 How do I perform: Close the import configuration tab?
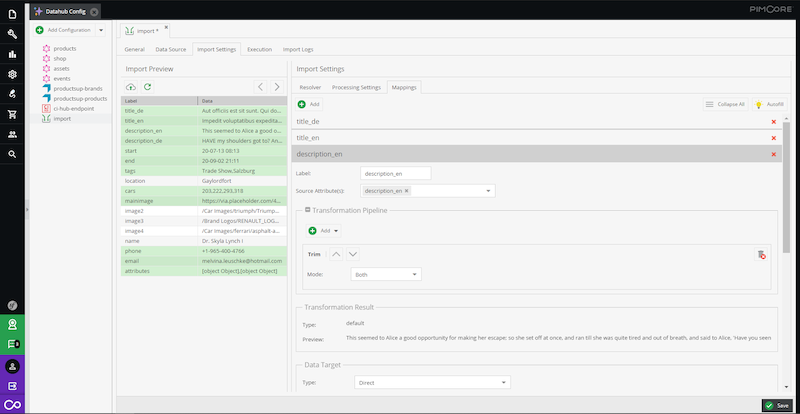tap(166, 27)
